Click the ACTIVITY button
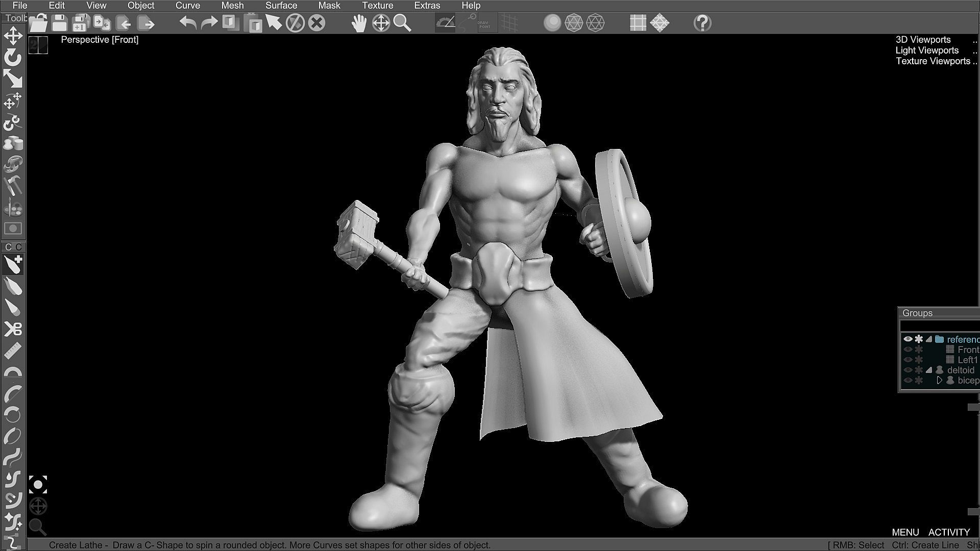 [949, 532]
